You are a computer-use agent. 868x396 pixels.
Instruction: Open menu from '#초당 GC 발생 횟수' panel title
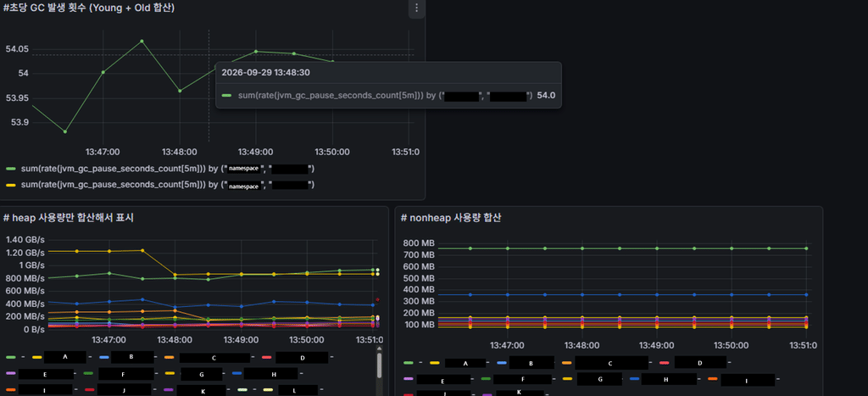point(89,8)
